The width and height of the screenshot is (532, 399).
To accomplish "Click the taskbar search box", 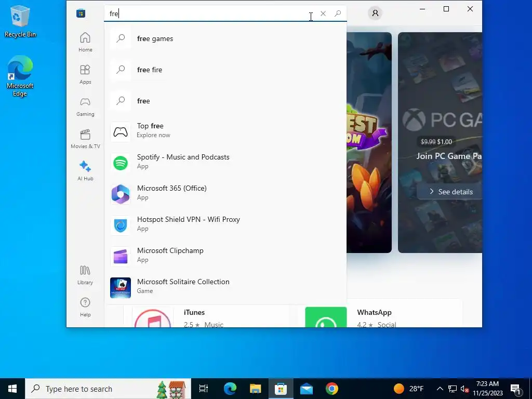I will click(x=108, y=389).
